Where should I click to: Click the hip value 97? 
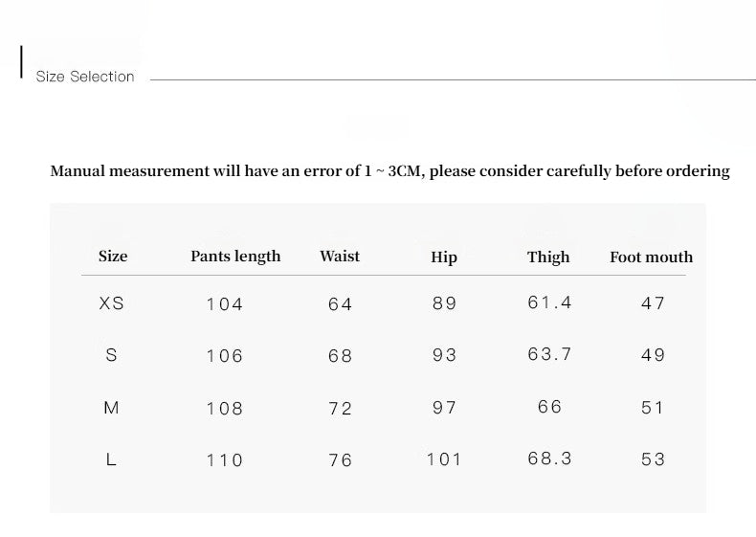click(444, 408)
